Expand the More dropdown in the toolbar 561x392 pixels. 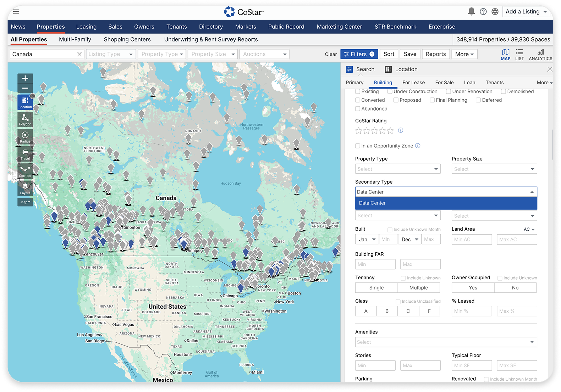click(464, 54)
